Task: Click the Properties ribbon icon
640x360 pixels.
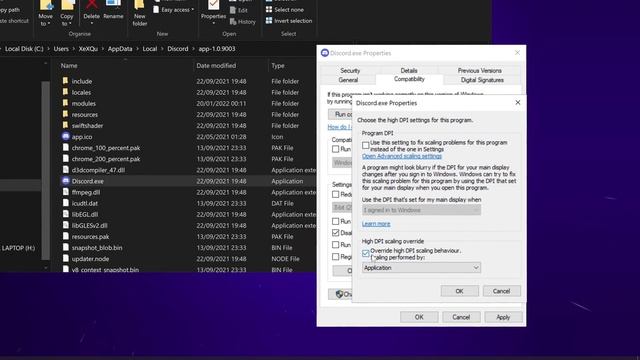Action: pos(213,11)
